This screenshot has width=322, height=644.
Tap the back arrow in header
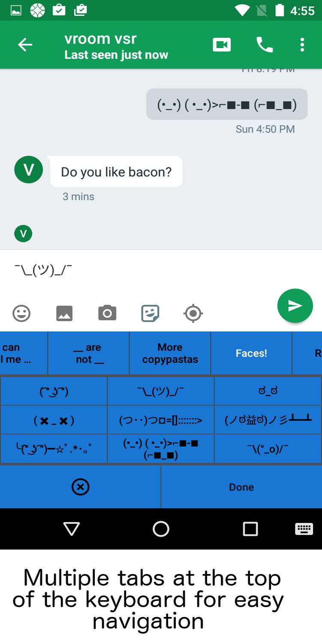25,45
